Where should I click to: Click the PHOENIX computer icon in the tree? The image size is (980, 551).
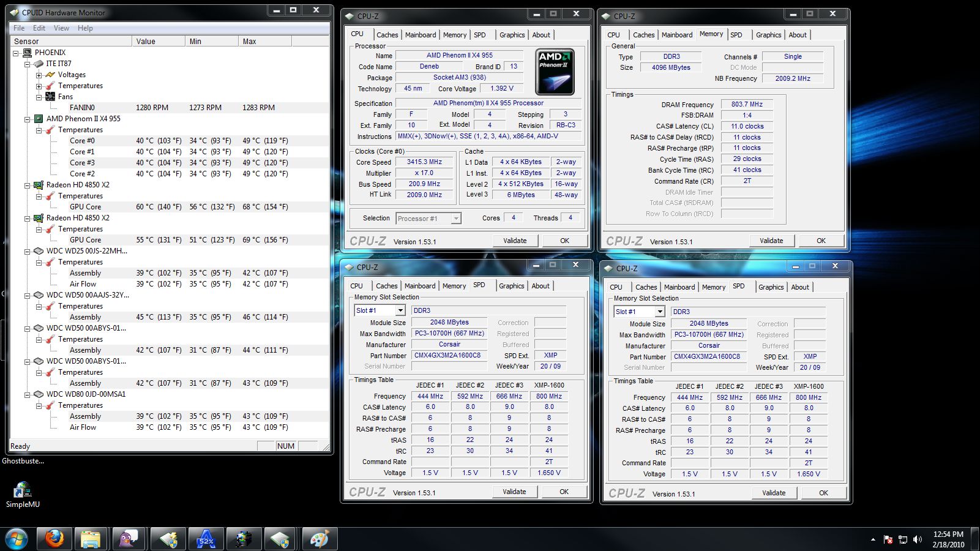27,53
